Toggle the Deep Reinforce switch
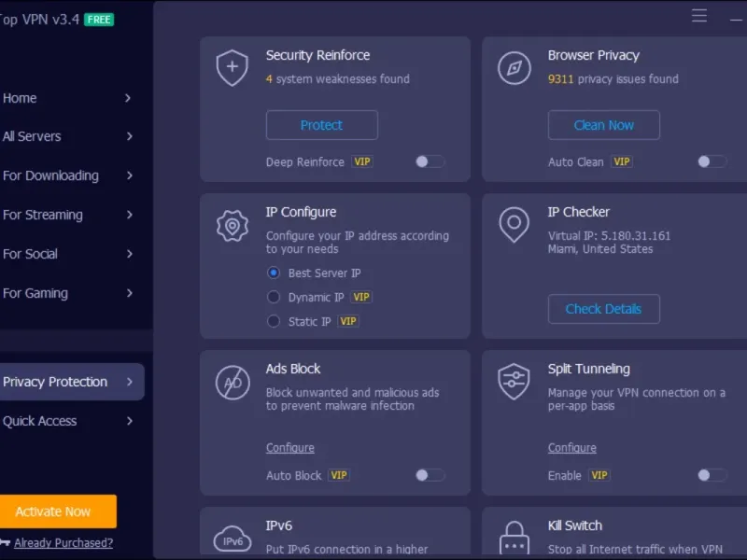The height and width of the screenshot is (560, 747). point(430,161)
